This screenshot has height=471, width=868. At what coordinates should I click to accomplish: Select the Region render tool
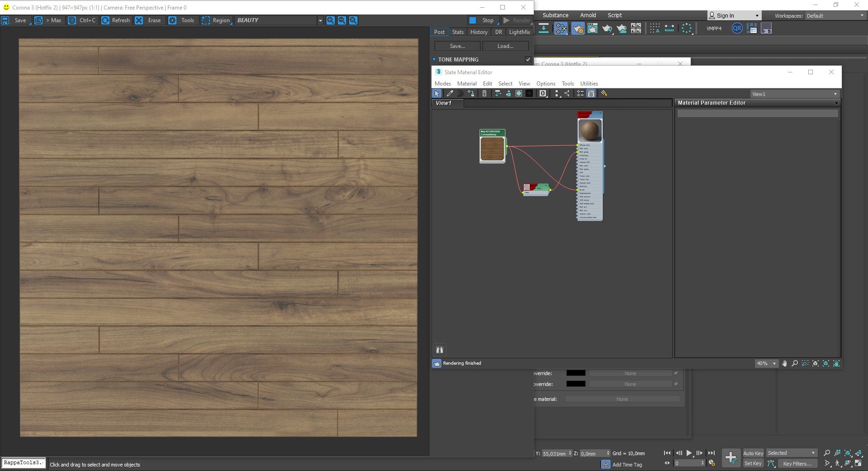[x=206, y=20]
